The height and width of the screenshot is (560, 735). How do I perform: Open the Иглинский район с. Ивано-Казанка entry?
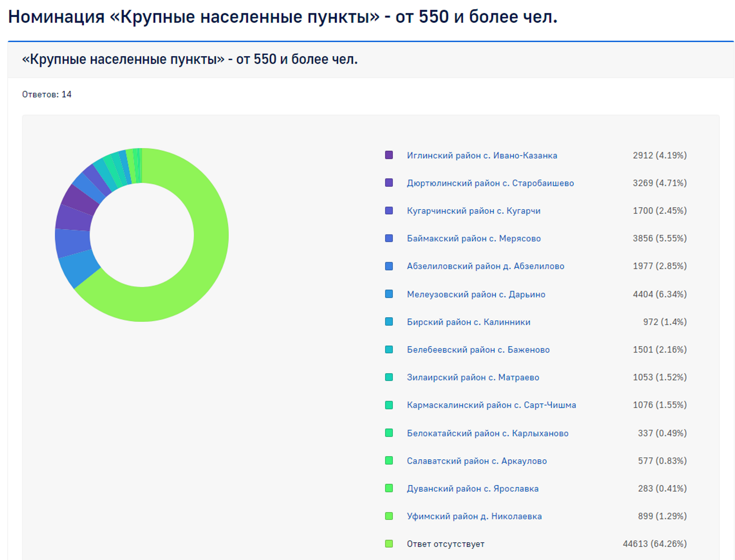click(482, 155)
